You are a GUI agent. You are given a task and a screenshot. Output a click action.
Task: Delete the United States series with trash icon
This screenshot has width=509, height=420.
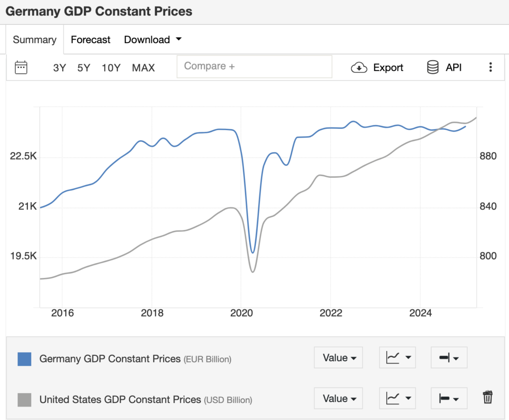[x=488, y=397]
